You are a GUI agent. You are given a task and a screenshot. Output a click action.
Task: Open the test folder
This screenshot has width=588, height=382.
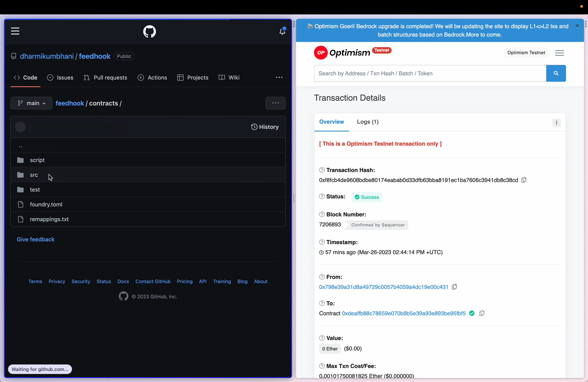[35, 190]
